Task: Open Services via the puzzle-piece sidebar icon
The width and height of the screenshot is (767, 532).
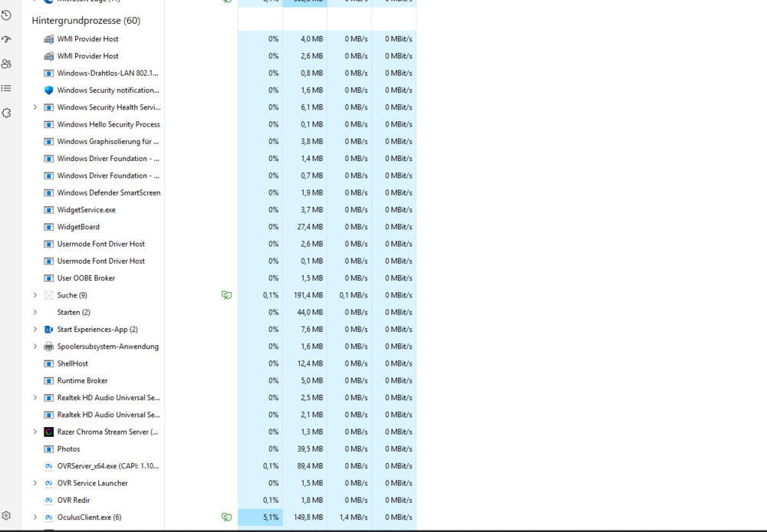Action: tap(6, 113)
